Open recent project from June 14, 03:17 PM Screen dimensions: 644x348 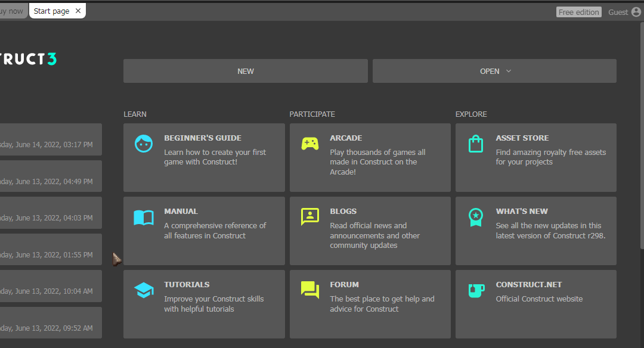click(x=51, y=139)
